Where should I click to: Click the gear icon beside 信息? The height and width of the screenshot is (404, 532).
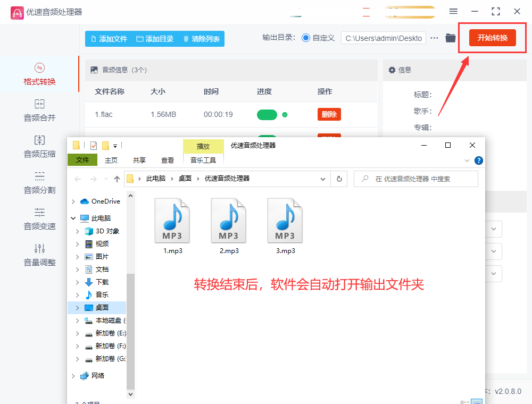[392, 70]
